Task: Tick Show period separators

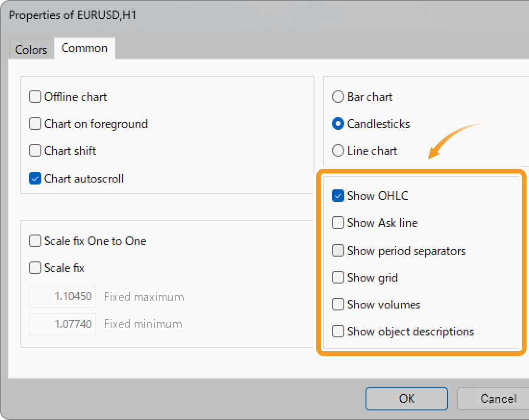Action: 338,250
